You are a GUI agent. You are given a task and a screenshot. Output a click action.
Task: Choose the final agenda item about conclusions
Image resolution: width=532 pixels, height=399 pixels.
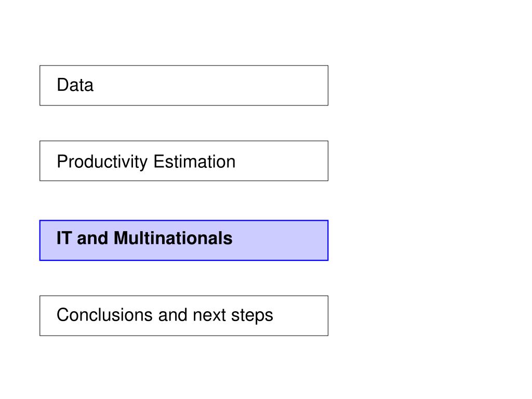pos(184,316)
